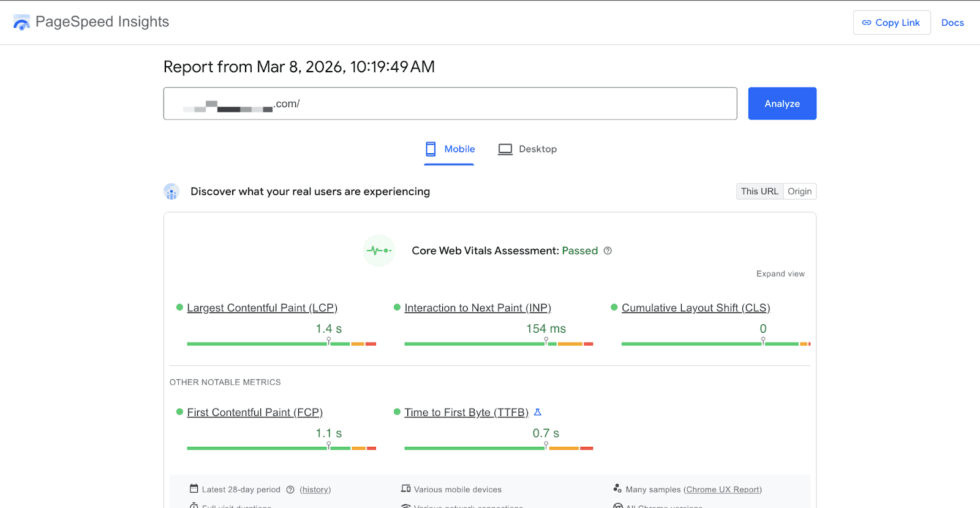Click the FCP distribution bar
The height and width of the screenshot is (508, 980).
click(282, 449)
